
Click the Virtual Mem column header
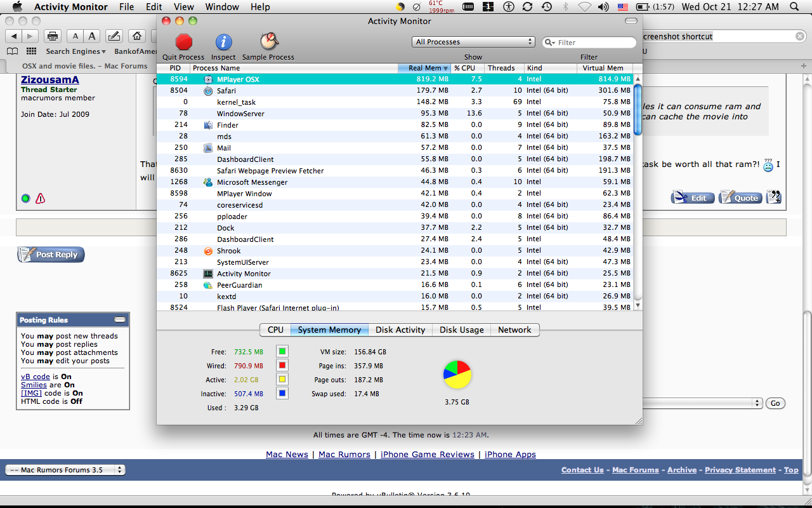pos(605,68)
